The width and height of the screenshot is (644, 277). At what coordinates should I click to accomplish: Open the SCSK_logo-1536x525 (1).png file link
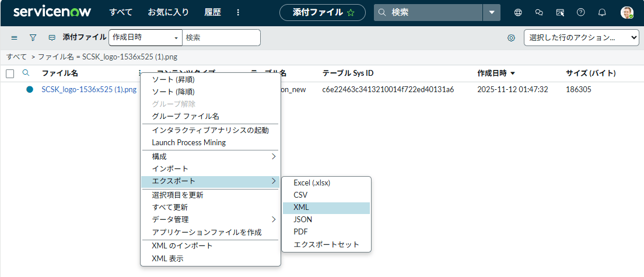point(89,90)
